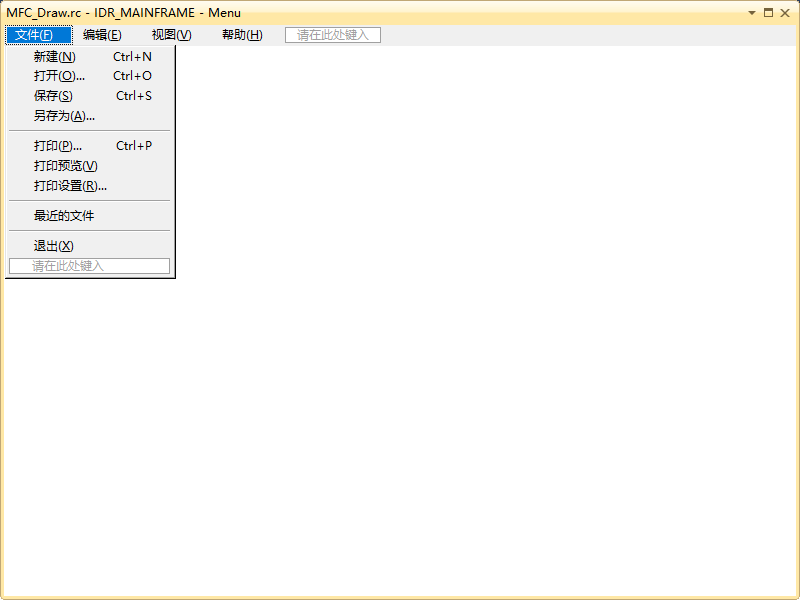Click the 请在此处键入 box below 退出(X)

88,266
